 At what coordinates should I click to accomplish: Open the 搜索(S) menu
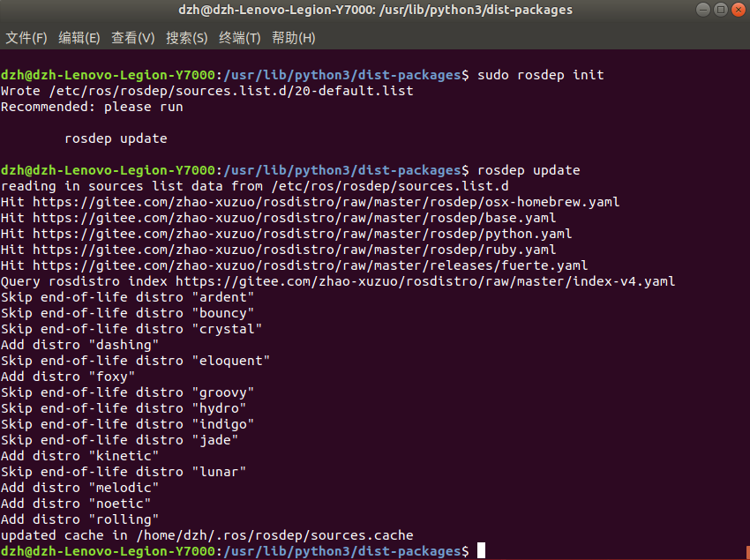coord(187,38)
